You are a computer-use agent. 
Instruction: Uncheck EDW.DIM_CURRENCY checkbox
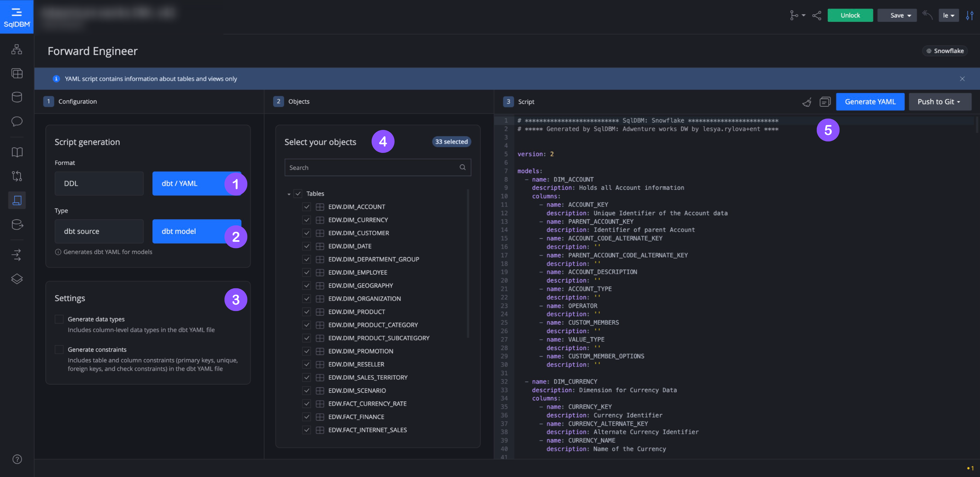[307, 220]
